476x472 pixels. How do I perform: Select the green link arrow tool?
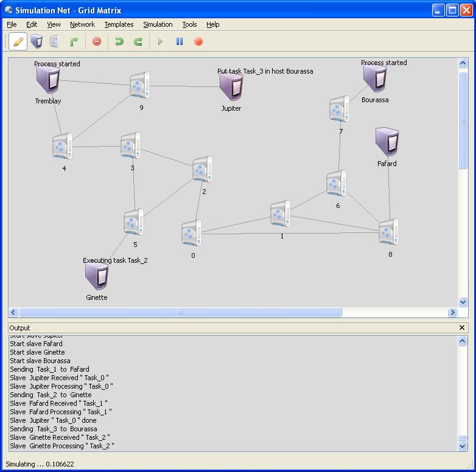pyautogui.click(x=74, y=41)
